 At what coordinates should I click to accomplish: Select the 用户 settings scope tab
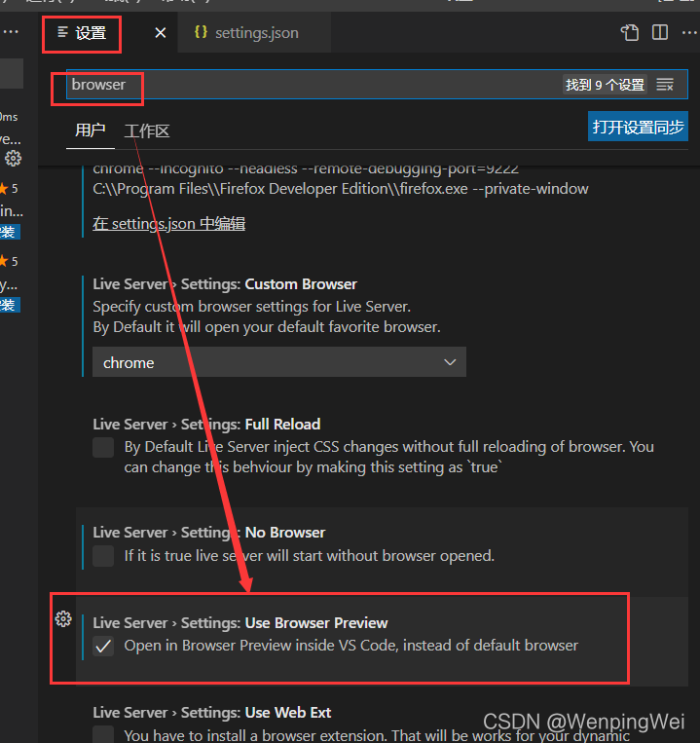click(x=90, y=130)
